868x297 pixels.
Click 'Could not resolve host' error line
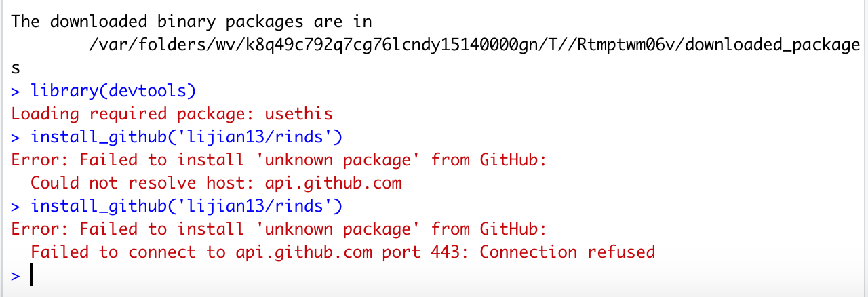pos(216,183)
